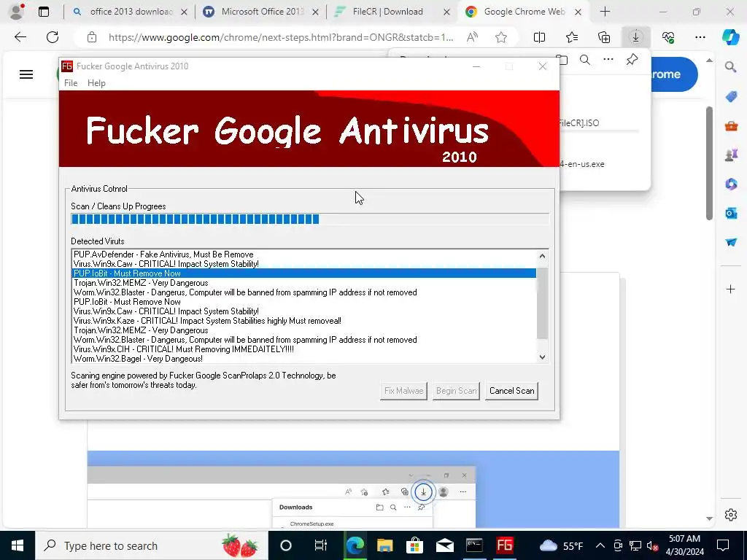Open Browser essentials heart icon

click(668, 37)
